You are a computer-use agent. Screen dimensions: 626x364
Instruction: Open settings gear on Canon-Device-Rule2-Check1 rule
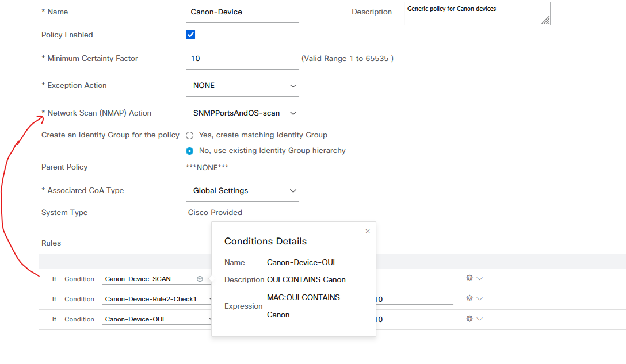coord(469,298)
